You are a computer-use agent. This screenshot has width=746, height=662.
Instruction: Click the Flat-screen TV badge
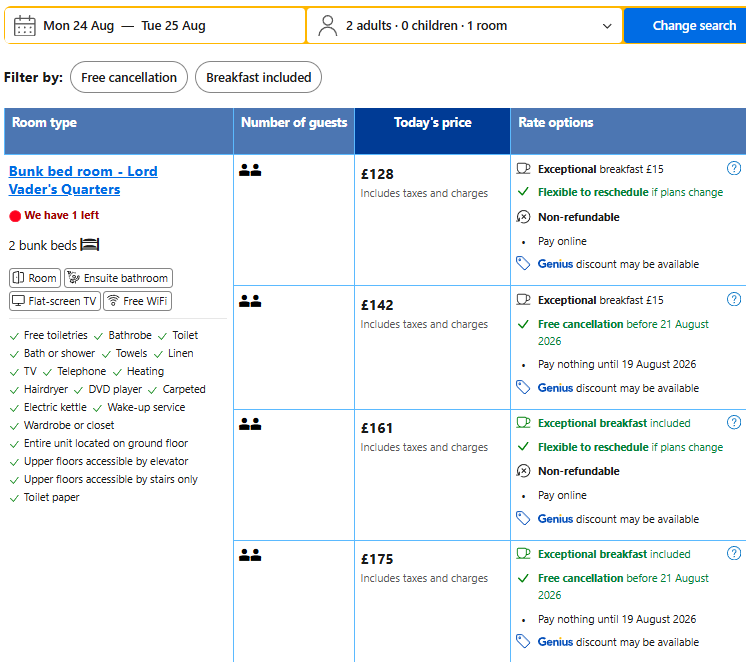point(55,301)
